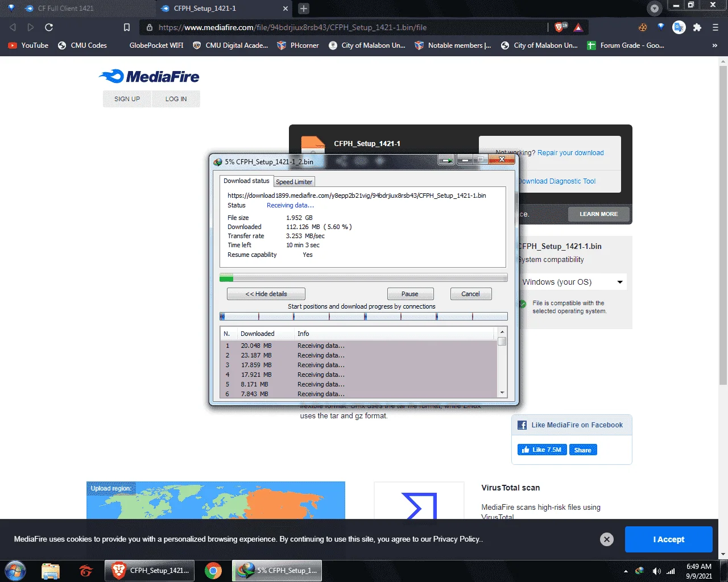Image resolution: width=728 pixels, height=582 pixels.
Task: Open the Brave Rewards triangle icon
Action: pos(578,27)
